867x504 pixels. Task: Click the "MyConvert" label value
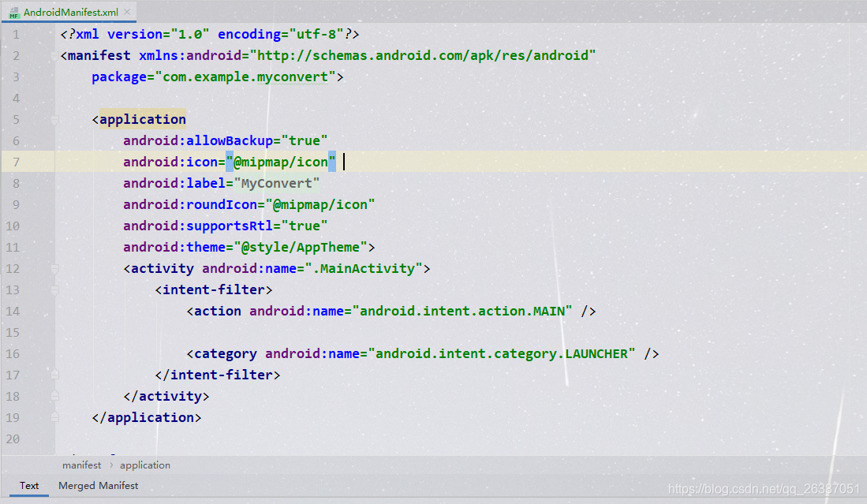[276, 184]
